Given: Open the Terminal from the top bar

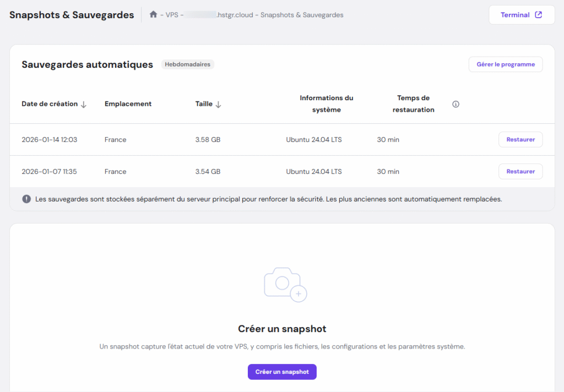Looking at the screenshot, I should click(x=516, y=15).
